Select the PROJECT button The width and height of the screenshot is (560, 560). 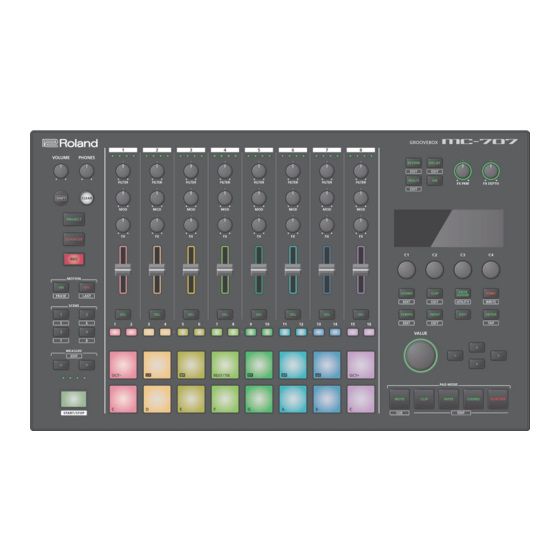click(74, 219)
